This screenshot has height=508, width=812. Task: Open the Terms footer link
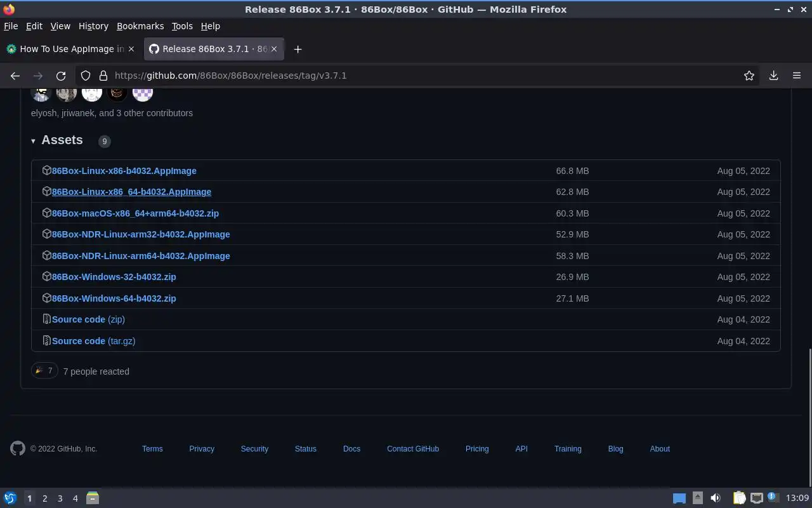[x=152, y=449]
